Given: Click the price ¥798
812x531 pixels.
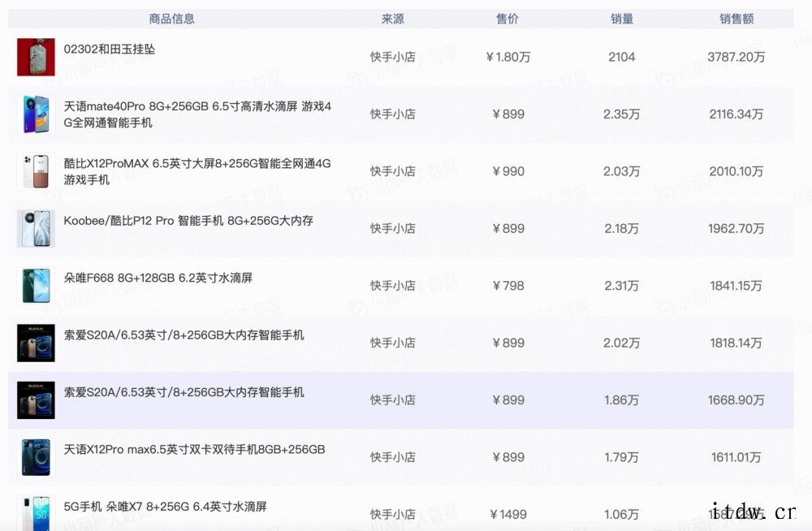Looking at the screenshot, I should [x=508, y=286].
